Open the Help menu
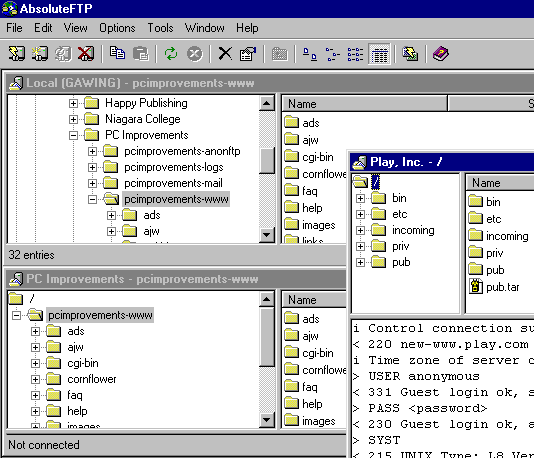534x458 pixels. click(x=247, y=28)
